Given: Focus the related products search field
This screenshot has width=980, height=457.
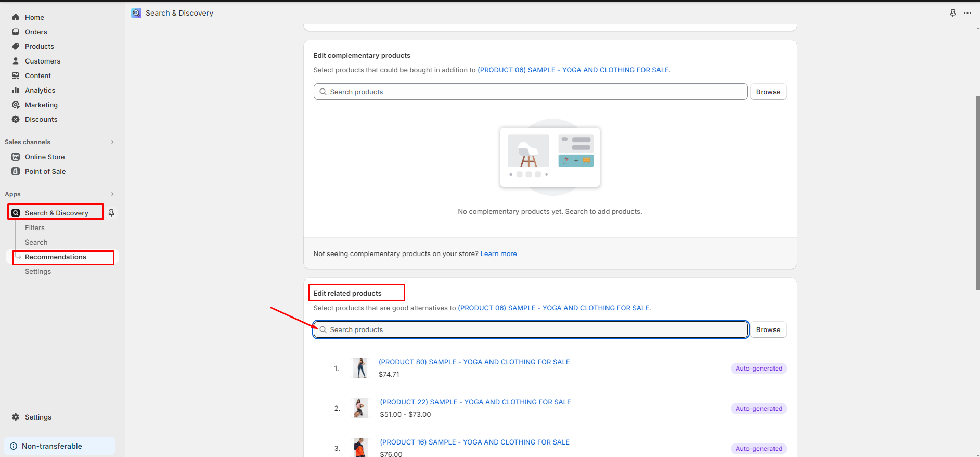Looking at the screenshot, I should tap(531, 329).
